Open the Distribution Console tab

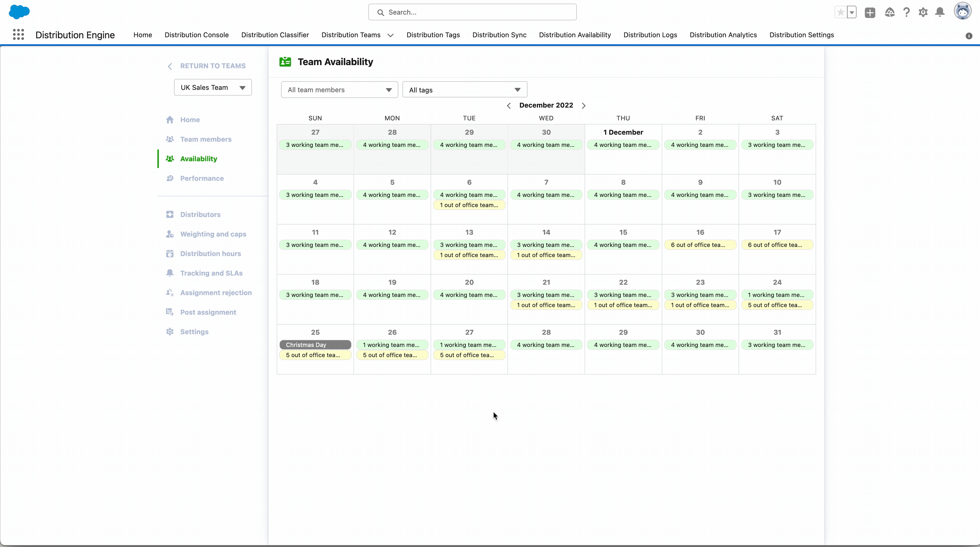[196, 35]
